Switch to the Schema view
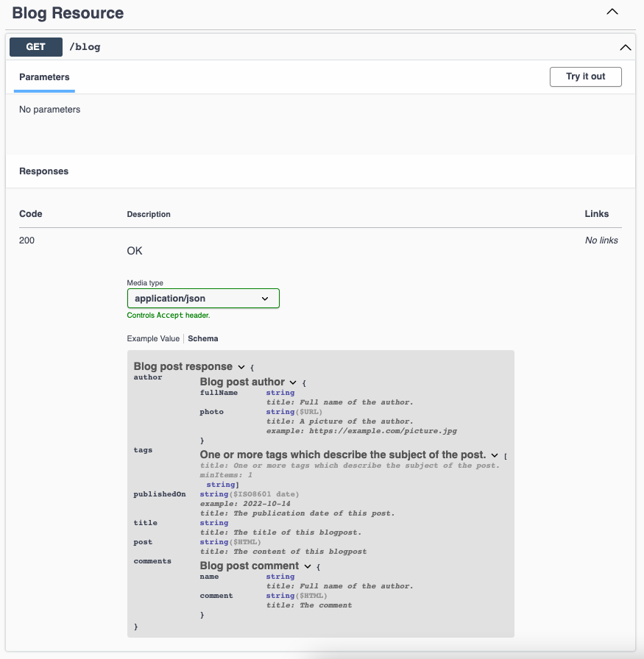Image resolution: width=644 pixels, height=659 pixels. click(202, 338)
